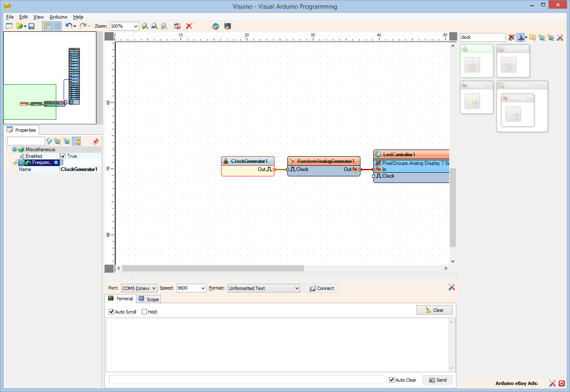Collapse all component categories icon
570x392 pixels.
click(x=551, y=37)
